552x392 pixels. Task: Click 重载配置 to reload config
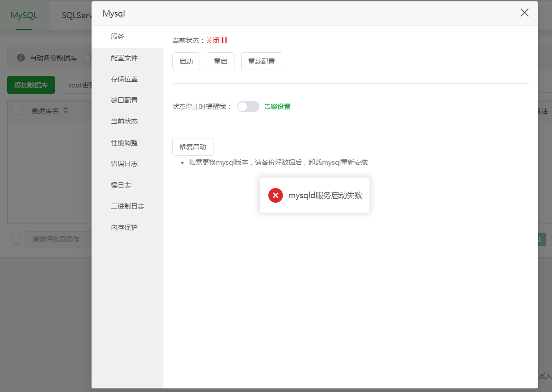(x=262, y=61)
